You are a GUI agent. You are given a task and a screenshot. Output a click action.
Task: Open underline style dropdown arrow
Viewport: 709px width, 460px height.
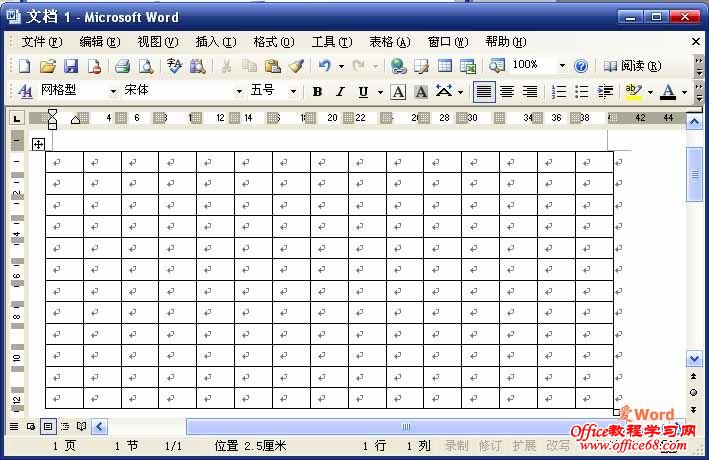coord(380,92)
